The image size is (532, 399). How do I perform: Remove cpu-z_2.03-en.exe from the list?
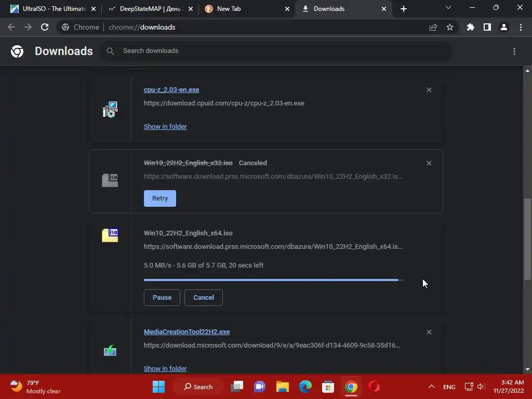(429, 90)
